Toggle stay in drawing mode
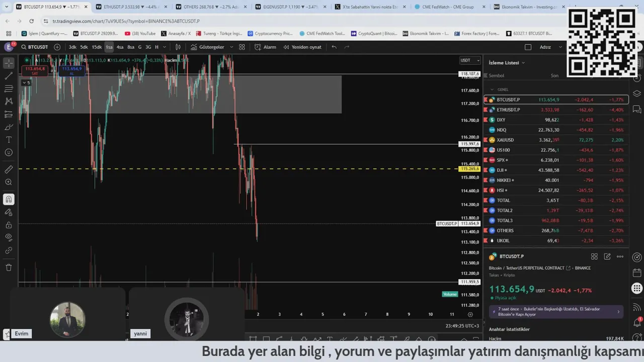The height and width of the screenshot is (362, 644). click(x=9, y=212)
